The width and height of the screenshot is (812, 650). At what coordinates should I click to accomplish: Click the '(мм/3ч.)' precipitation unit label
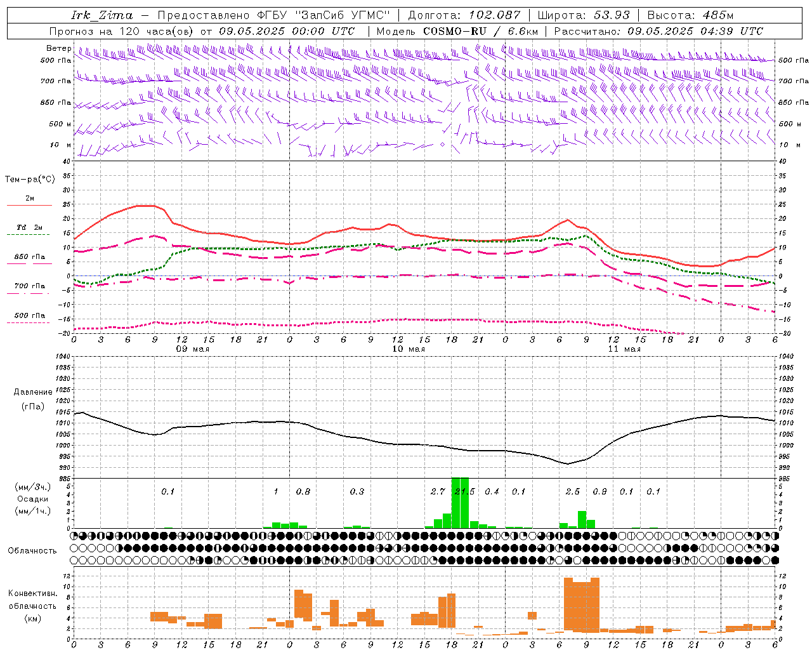click(x=33, y=487)
